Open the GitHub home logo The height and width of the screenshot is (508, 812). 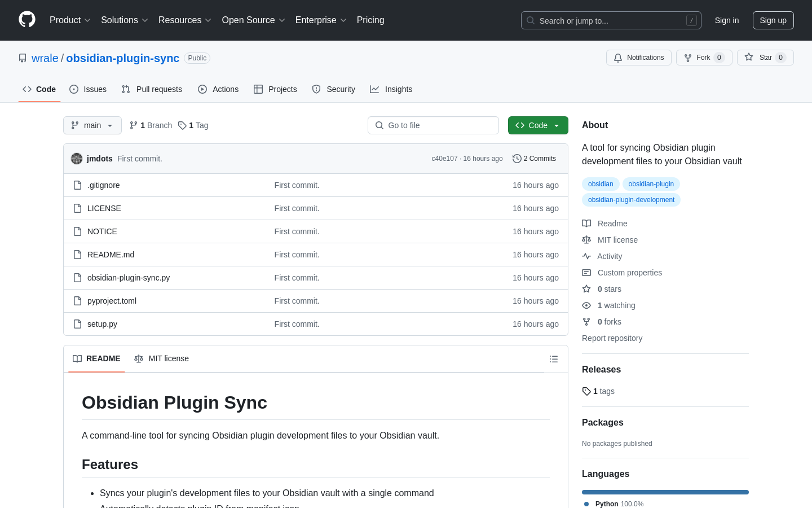click(27, 20)
